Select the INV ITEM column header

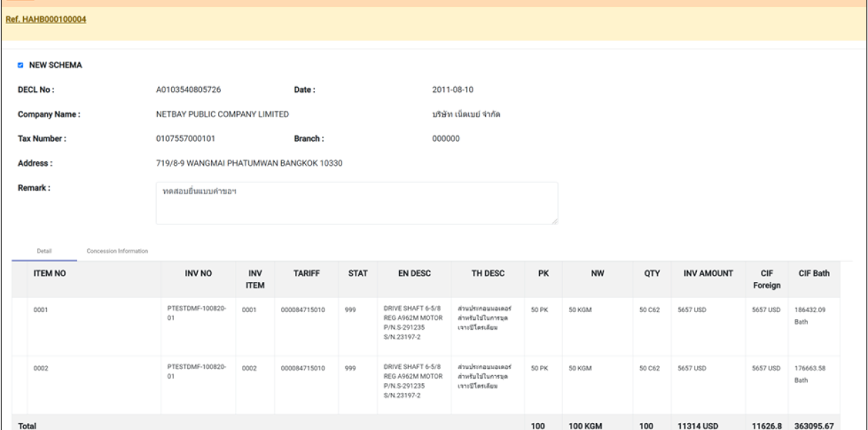coord(253,280)
